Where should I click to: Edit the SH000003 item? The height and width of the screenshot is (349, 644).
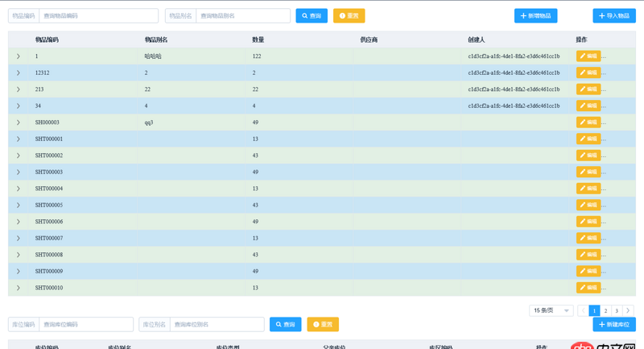[x=588, y=122]
